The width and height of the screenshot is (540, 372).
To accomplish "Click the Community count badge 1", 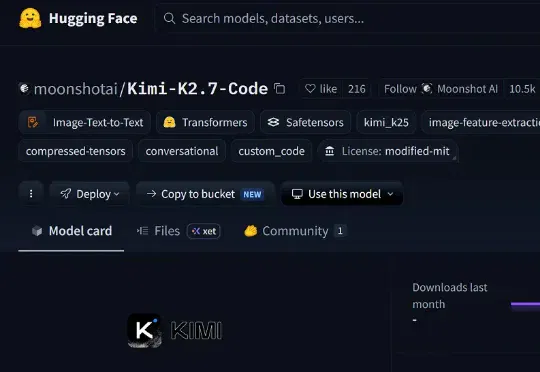I will [x=340, y=231].
